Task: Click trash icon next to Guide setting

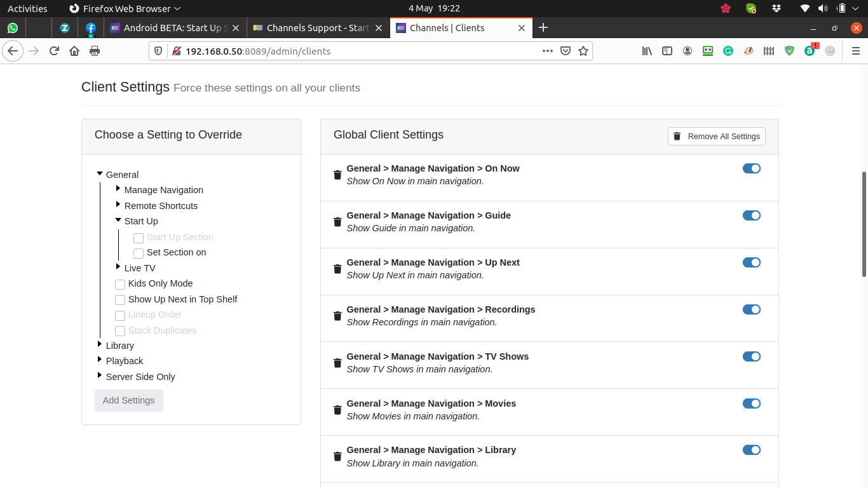Action: point(337,222)
